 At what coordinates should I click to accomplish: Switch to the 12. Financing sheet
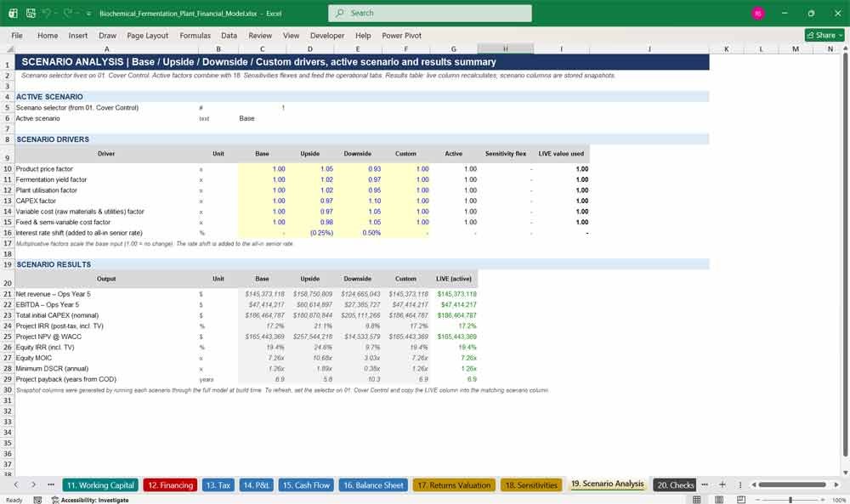point(170,485)
